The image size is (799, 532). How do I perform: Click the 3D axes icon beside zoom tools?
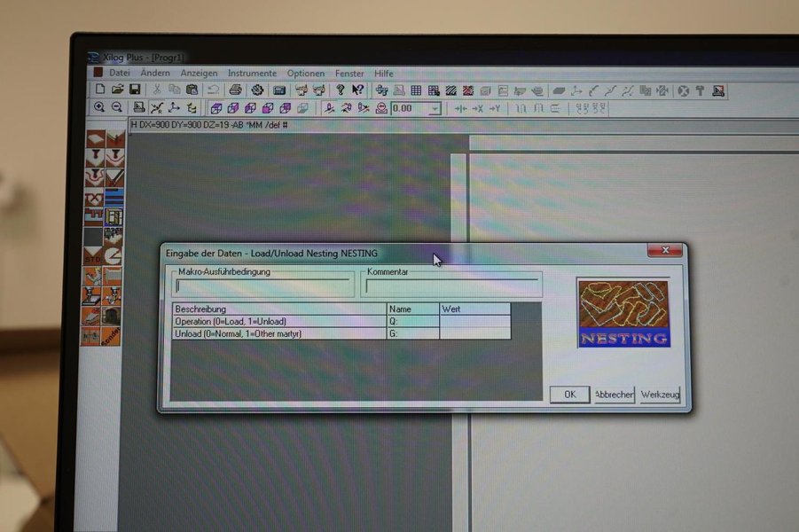coord(174,107)
